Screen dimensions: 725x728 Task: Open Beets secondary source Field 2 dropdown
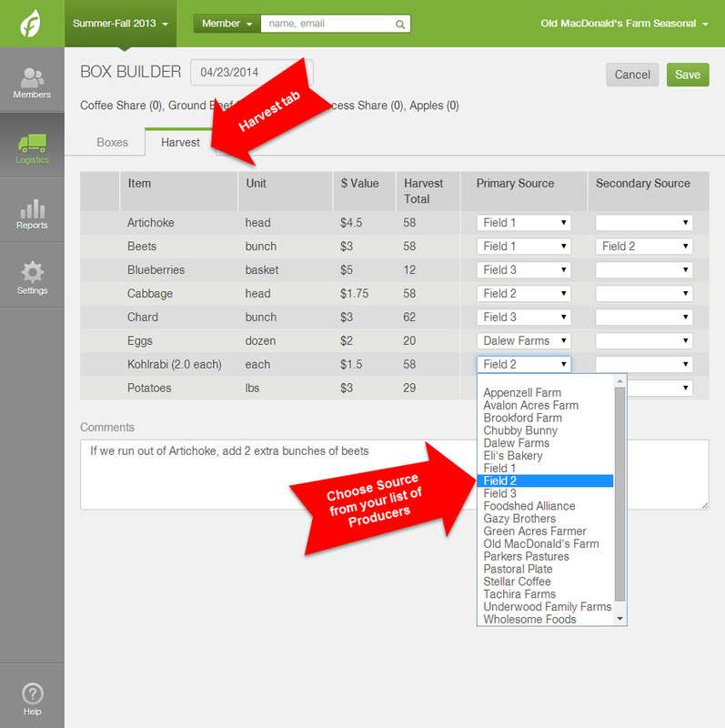click(644, 247)
